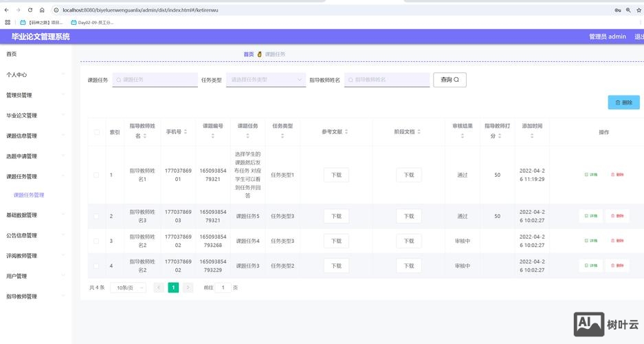
Task: Check the row 1 checkbox
Action: click(96, 175)
